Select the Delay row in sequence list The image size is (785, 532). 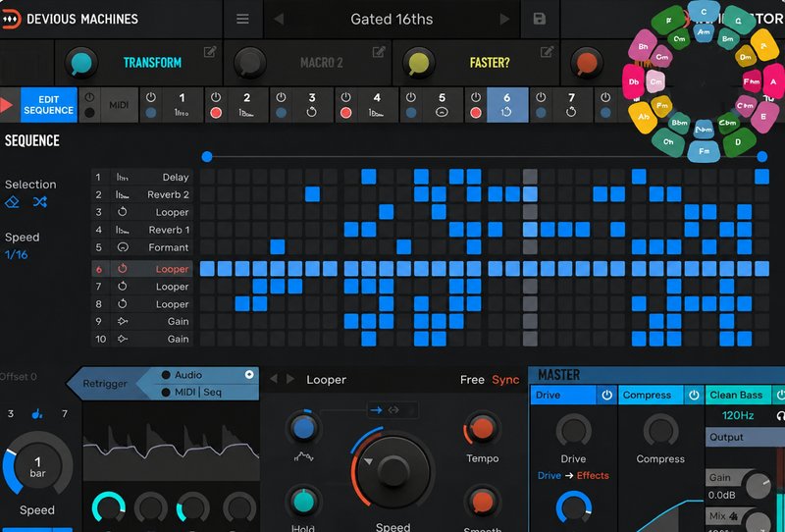142,177
